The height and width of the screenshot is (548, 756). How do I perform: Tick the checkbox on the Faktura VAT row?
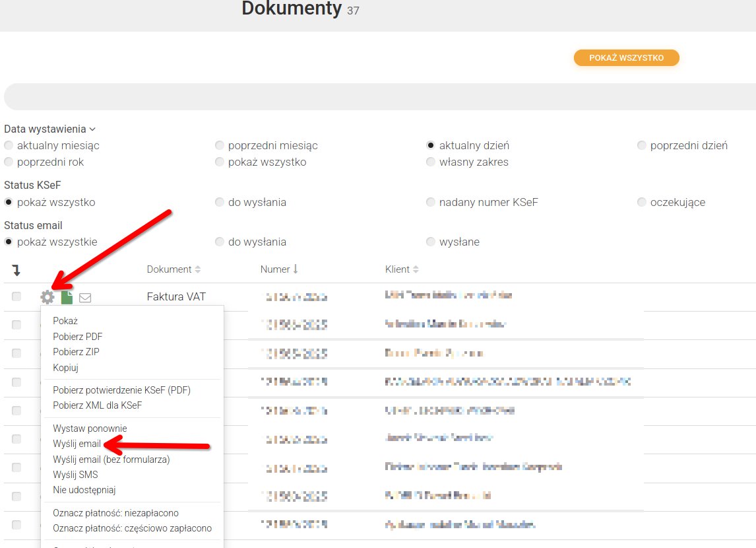tap(16, 297)
